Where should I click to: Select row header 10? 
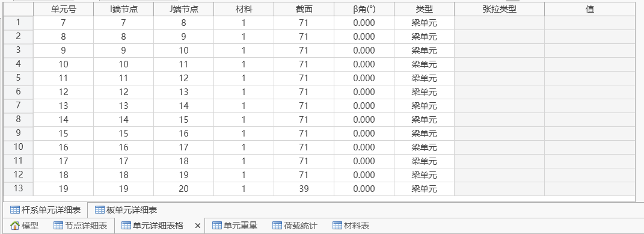[19, 147]
